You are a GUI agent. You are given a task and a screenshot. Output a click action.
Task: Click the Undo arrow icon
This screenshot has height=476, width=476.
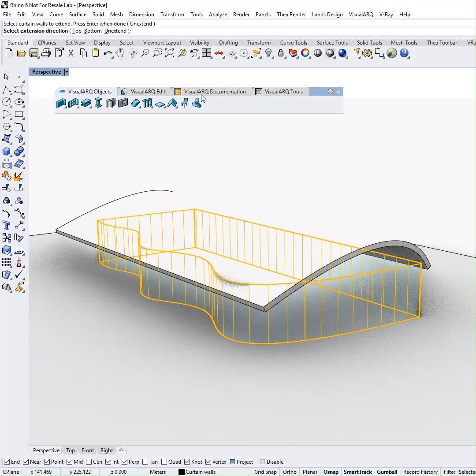[x=108, y=54]
